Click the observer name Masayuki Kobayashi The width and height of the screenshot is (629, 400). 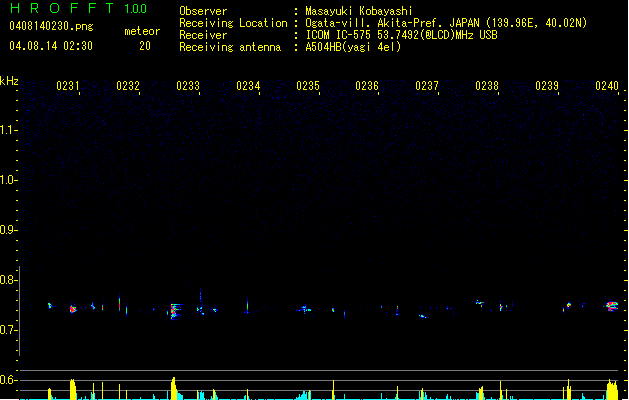click(359, 11)
